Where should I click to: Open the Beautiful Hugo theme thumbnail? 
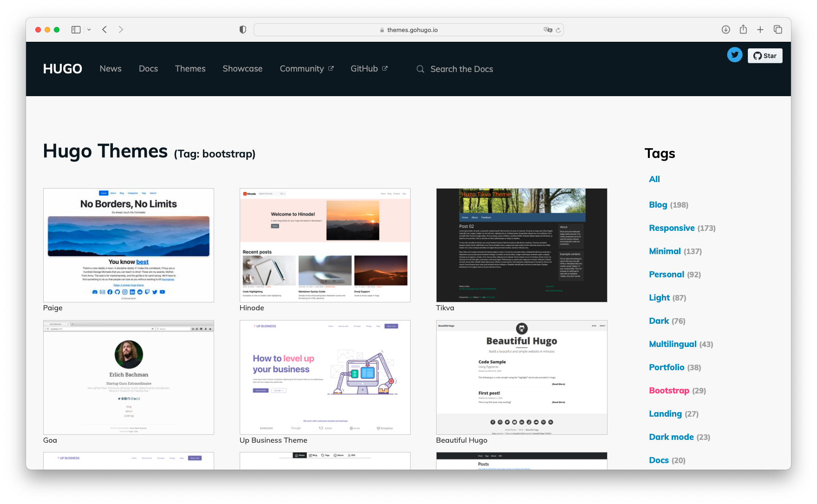coord(522,377)
